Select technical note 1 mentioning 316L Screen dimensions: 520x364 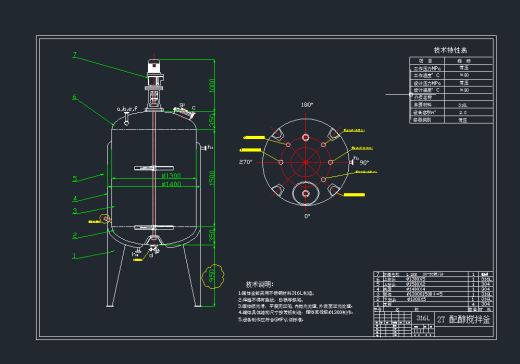point(276,293)
